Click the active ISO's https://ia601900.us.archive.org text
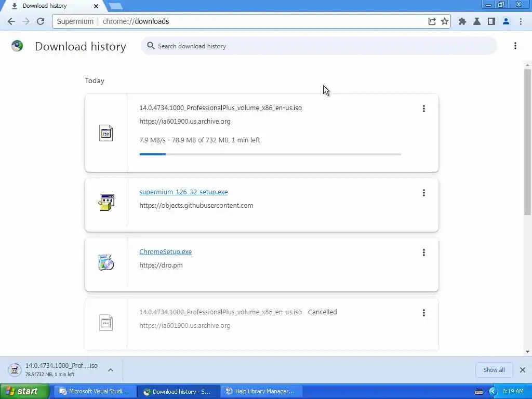Image resolution: width=532 pixels, height=399 pixels. (x=185, y=122)
